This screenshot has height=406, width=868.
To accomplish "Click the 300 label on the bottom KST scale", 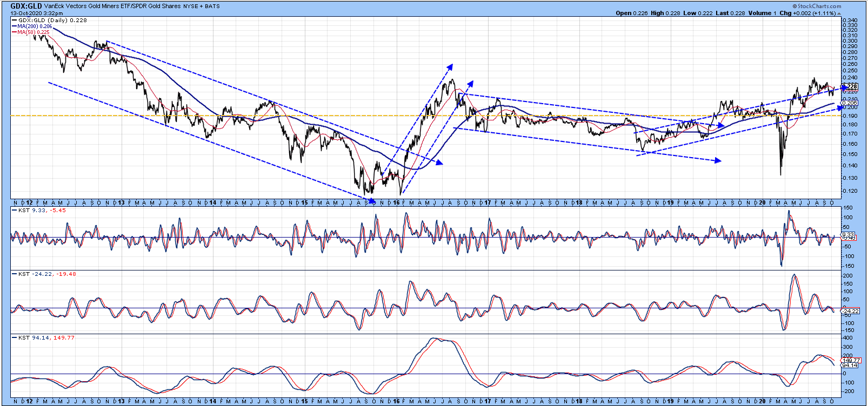I will pyautogui.click(x=849, y=347).
